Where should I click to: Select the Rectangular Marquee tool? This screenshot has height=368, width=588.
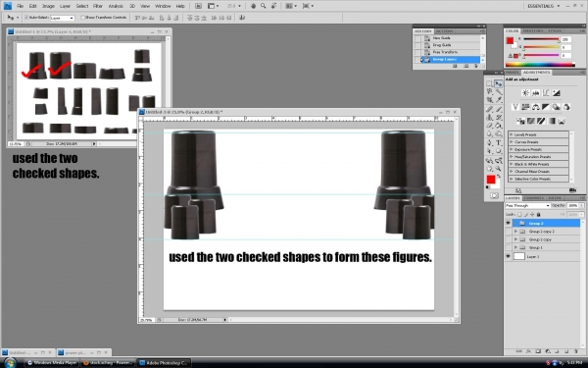[489, 83]
